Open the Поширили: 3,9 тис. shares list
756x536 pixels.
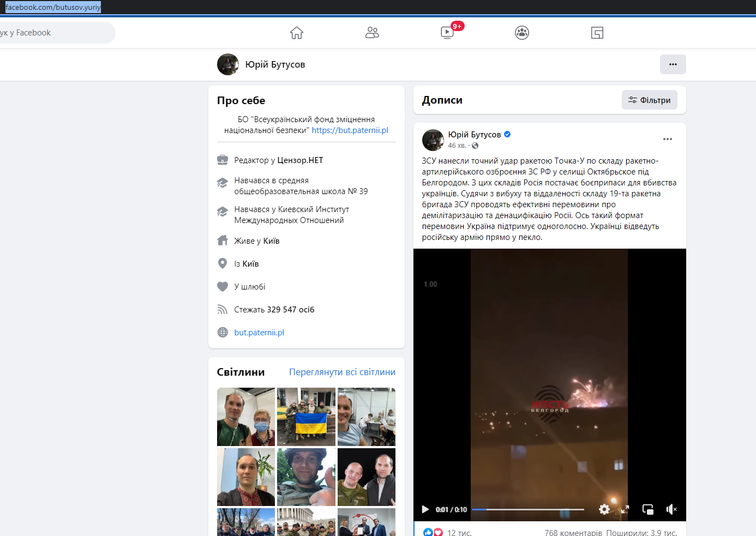tap(641, 533)
